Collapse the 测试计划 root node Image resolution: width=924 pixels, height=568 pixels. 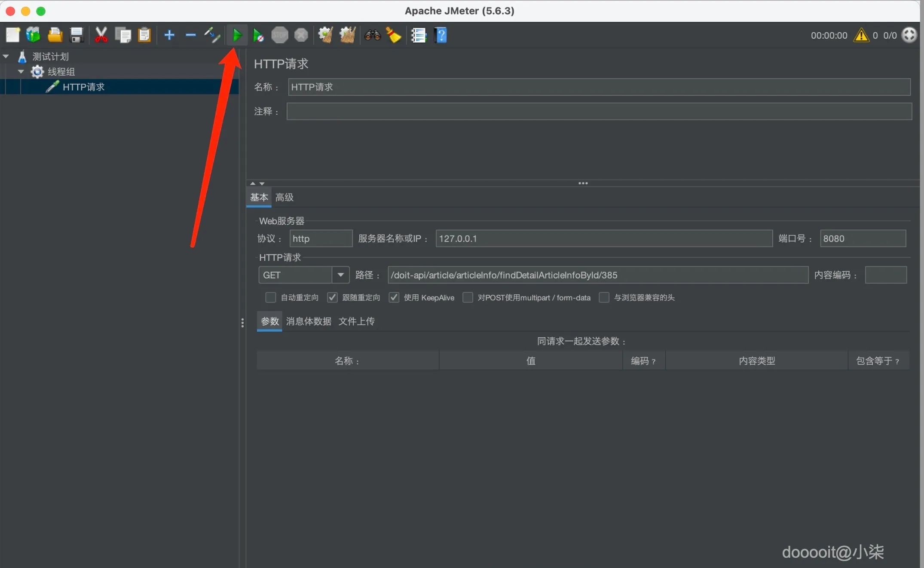point(6,56)
